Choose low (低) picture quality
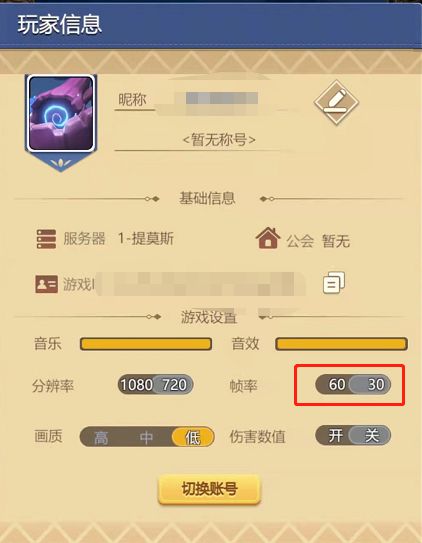The height and width of the screenshot is (543, 422). (x=192, y=437)
